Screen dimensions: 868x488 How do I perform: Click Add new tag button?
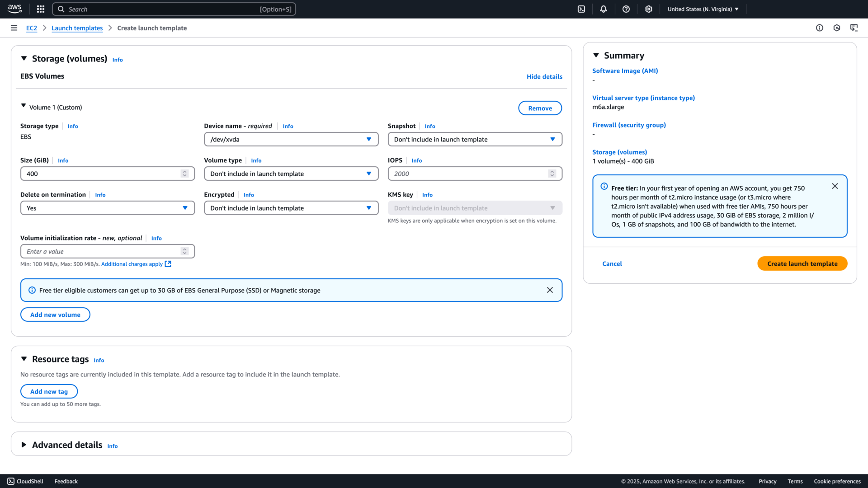click(49, 391)
